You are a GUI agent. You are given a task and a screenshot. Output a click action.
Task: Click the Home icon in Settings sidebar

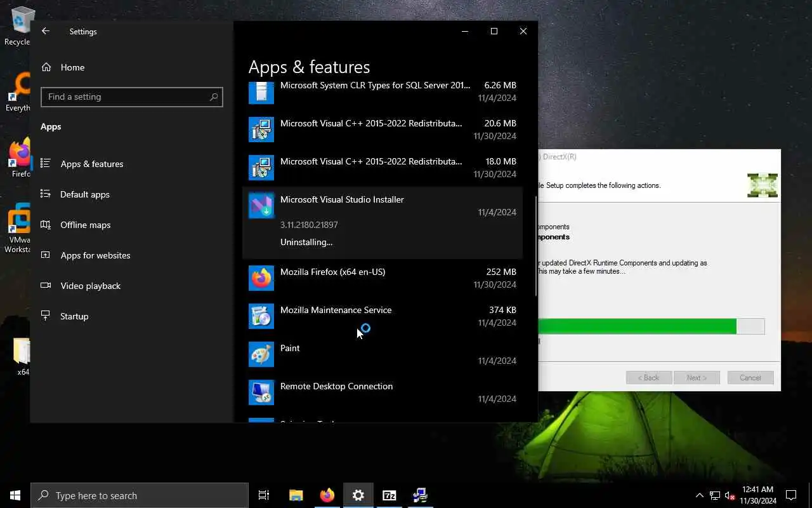tap(46, 67)
